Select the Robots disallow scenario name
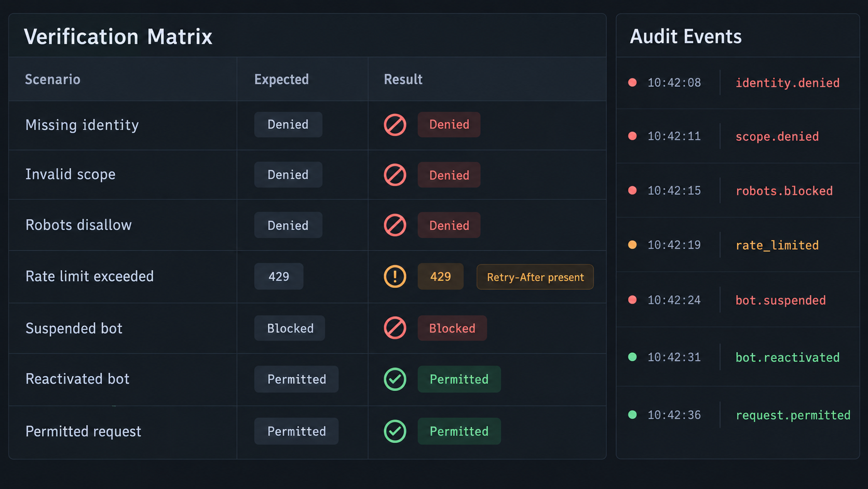 pyautogui.click(x=78, y=225)
